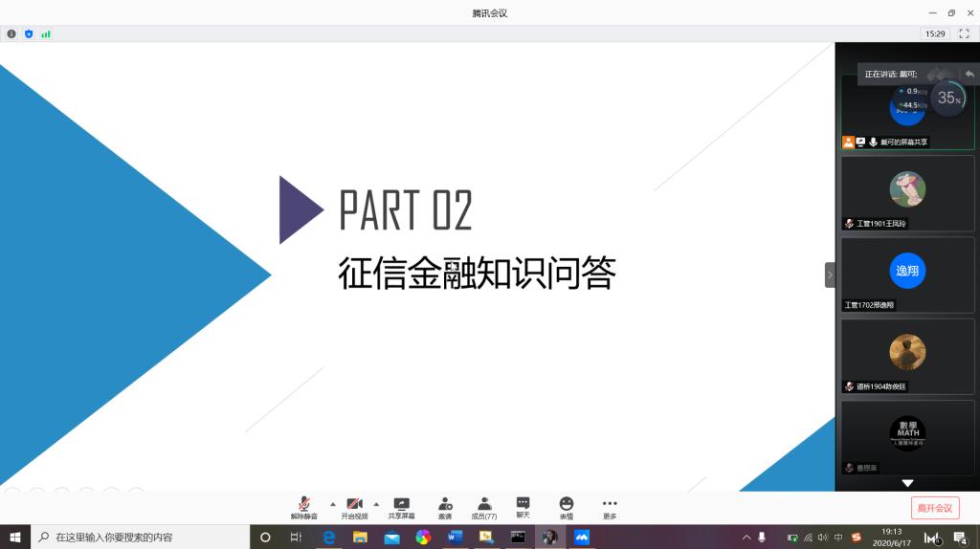
Task: Collapse the participant video sidebar
Action: [x=830, y=274]
